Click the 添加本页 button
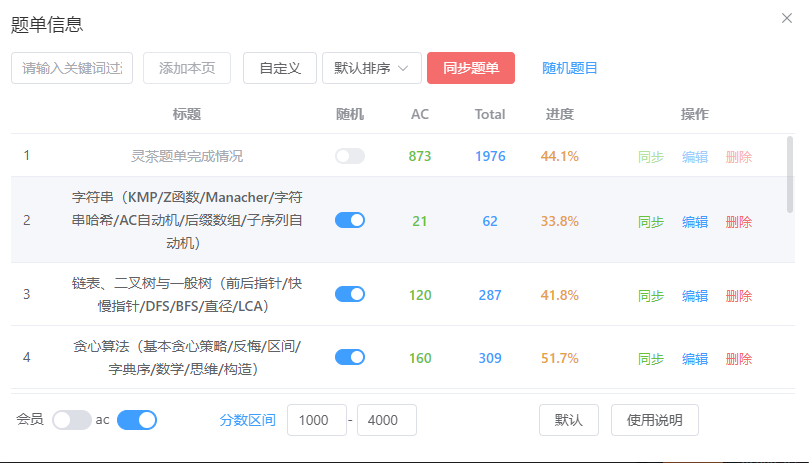809x463 pixels. pyautogui.click(x=187, y=68)
